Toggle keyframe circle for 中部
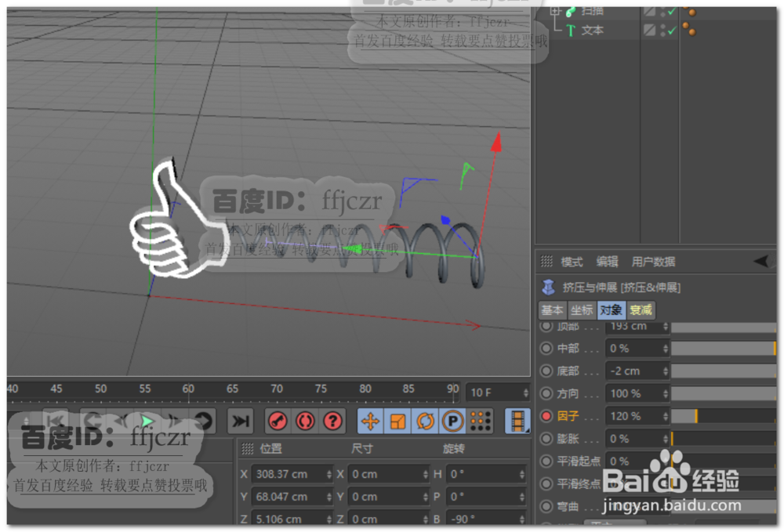784x532 pixels. point(546,348)
